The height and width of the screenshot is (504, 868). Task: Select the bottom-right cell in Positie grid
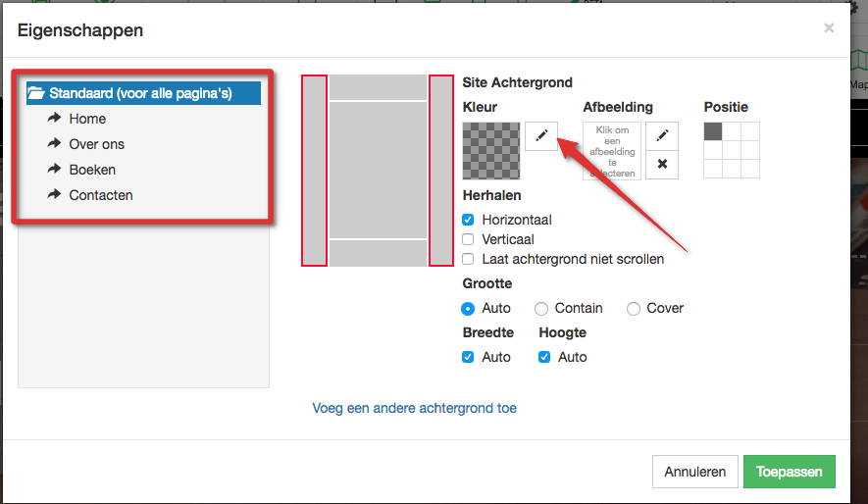[749, 169]
